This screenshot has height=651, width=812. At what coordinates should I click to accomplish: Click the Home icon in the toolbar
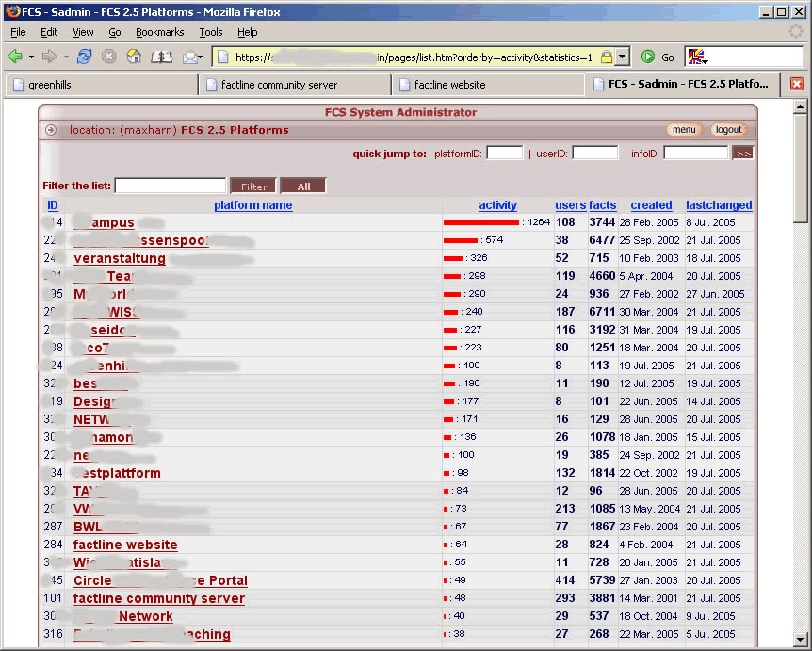click(x=134, y=57)
